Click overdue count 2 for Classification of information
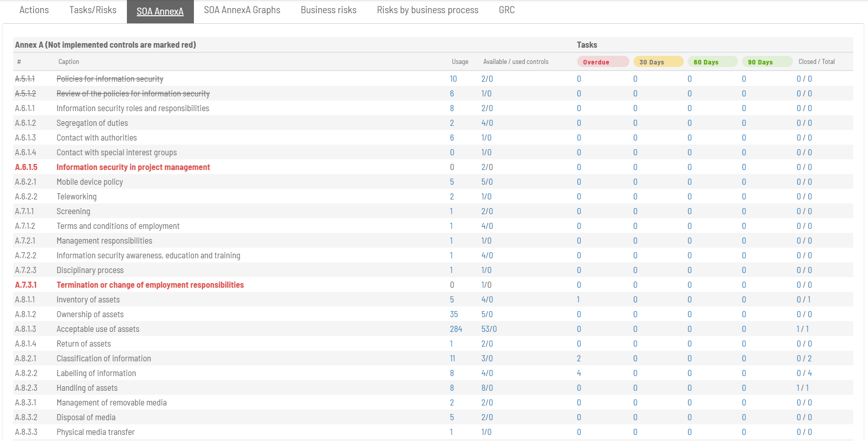Viewport: 868px width, 441px height. click(x=579, y=359)
